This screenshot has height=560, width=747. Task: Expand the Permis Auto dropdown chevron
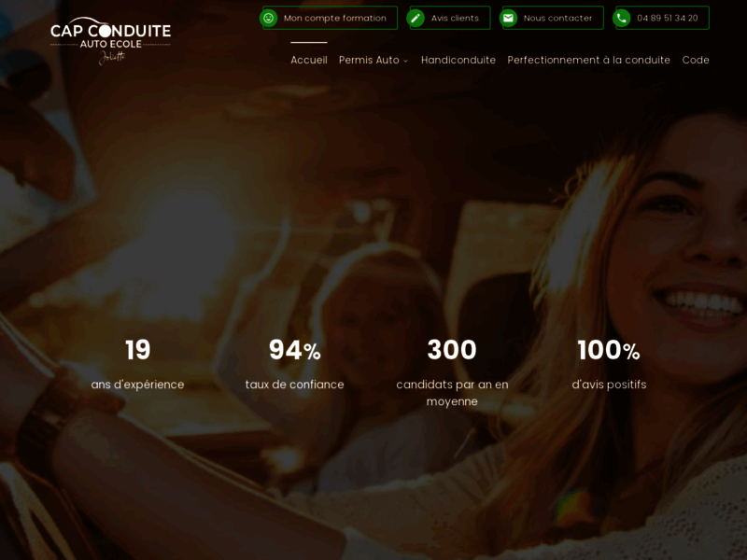click(x=405, y=61)
